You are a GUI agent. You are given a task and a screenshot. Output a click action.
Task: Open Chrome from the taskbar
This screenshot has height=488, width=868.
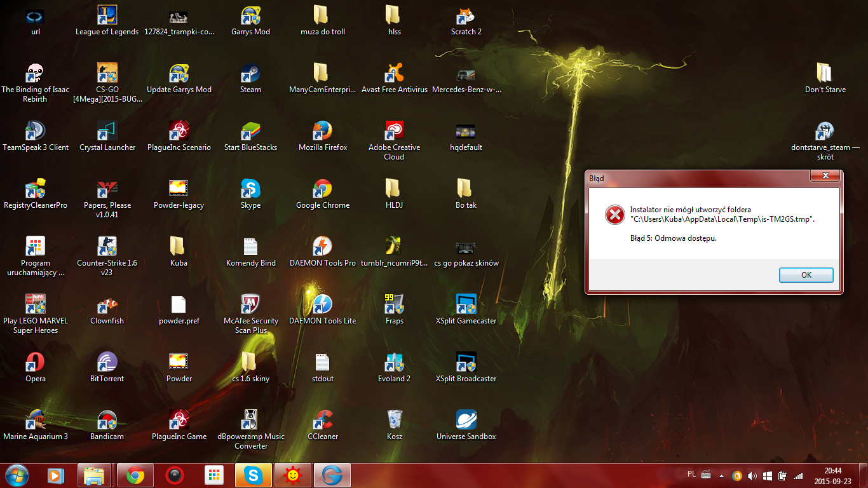(x=135, y=475)
